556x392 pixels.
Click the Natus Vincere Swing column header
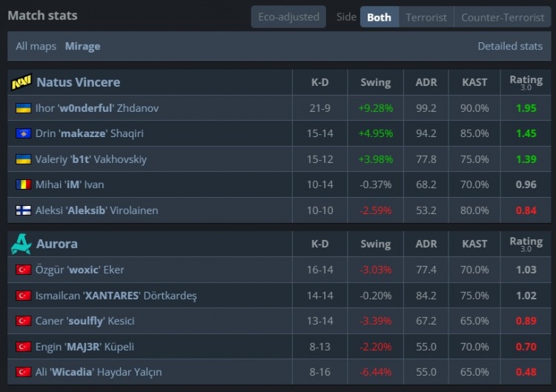coord(375,82)
